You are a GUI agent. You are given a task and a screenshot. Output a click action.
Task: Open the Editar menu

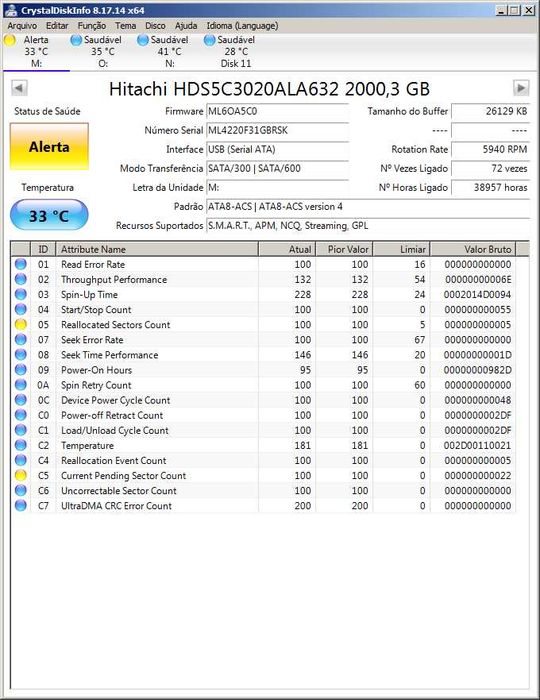pos(57,26)
